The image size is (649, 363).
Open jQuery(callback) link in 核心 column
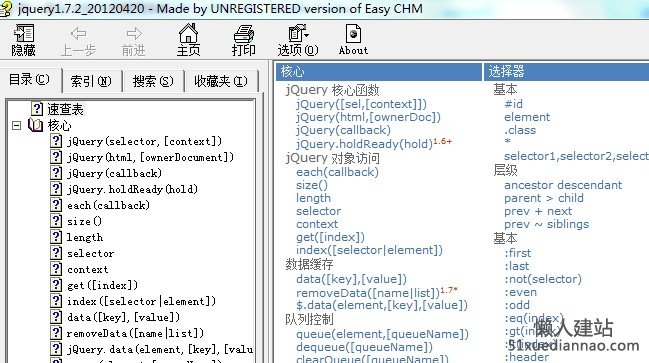click(343, 130)
